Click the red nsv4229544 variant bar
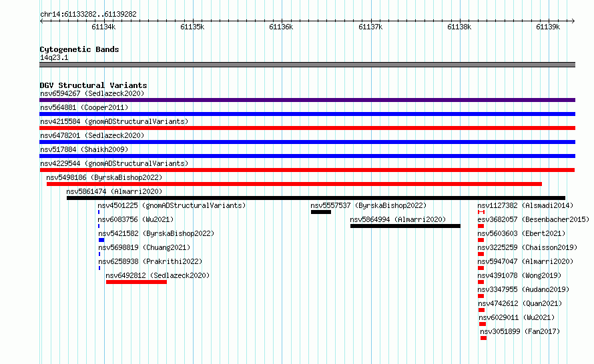The height and width of the screenshot is (364, 594). click(x=307, y=170)
